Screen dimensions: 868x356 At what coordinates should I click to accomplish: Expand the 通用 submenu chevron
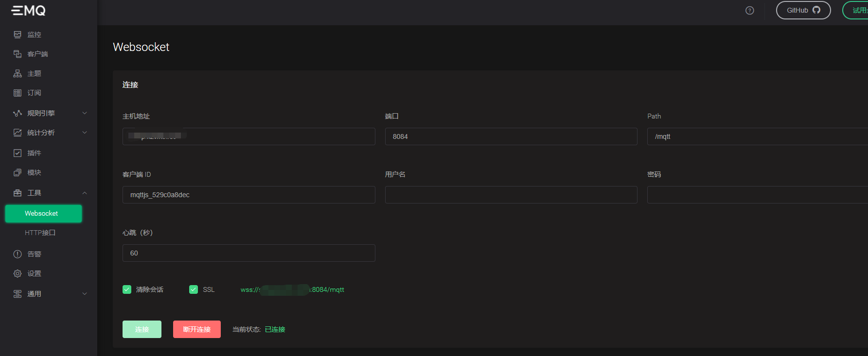coord(85,294)
